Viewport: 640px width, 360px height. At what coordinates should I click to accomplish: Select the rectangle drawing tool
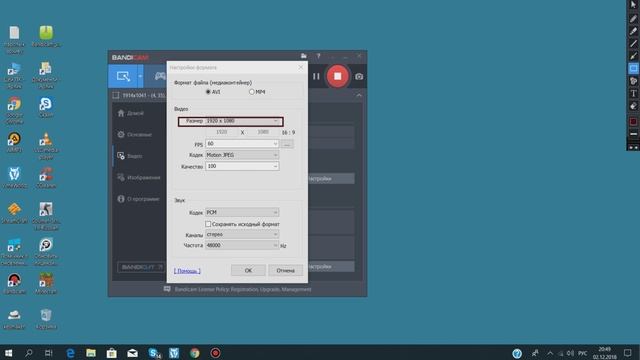point(633,68)
